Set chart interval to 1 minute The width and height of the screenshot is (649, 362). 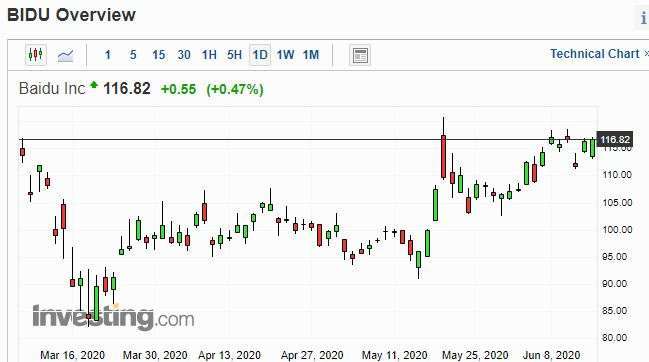[x=108, y=55]
